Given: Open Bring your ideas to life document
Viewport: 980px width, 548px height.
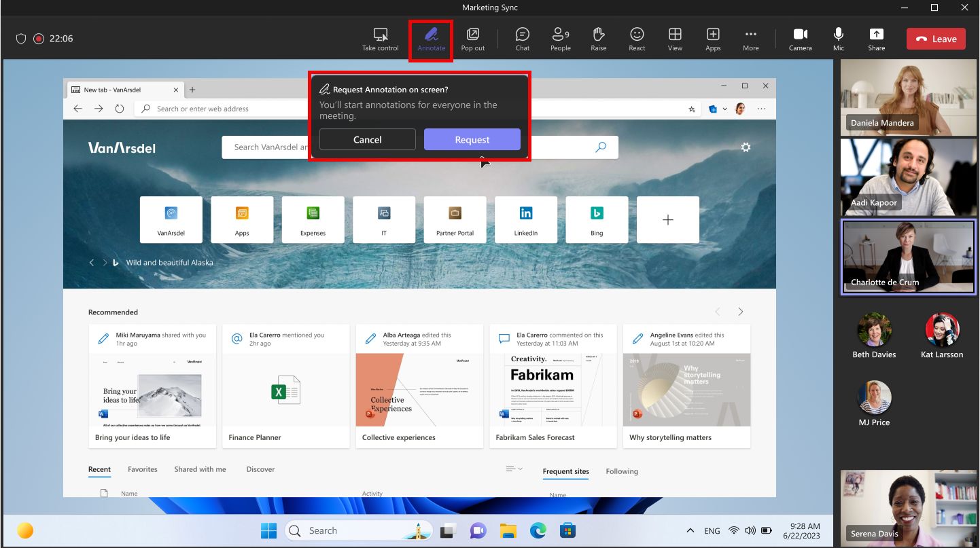Looking at the screenshot, I should pos(152,386).
